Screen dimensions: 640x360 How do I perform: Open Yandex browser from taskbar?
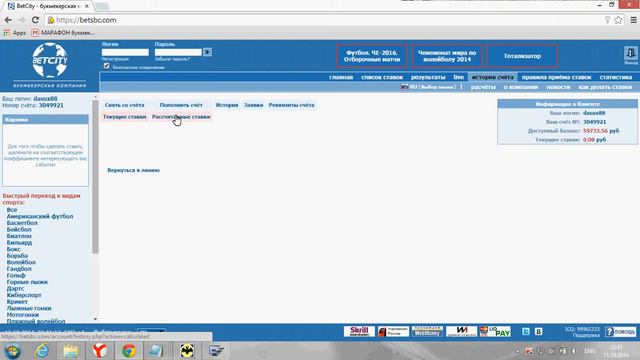[100, 351]
